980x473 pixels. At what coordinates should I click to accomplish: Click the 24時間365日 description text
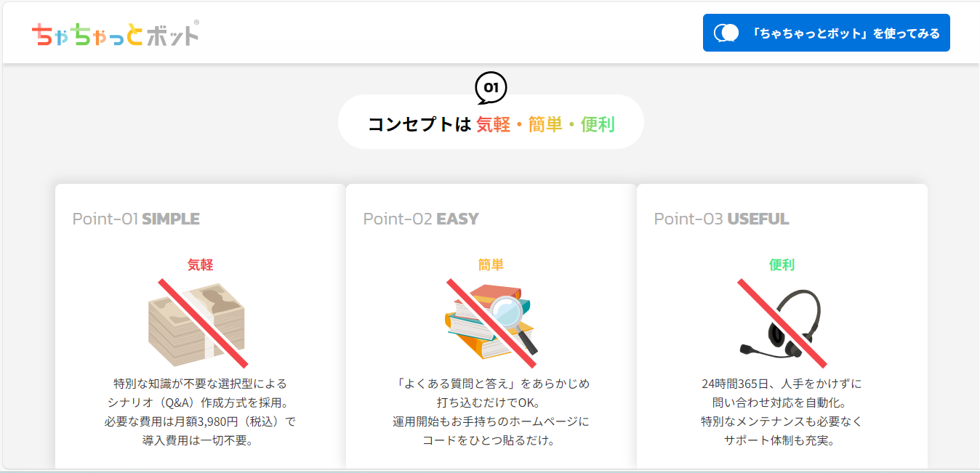coord(782,412)
